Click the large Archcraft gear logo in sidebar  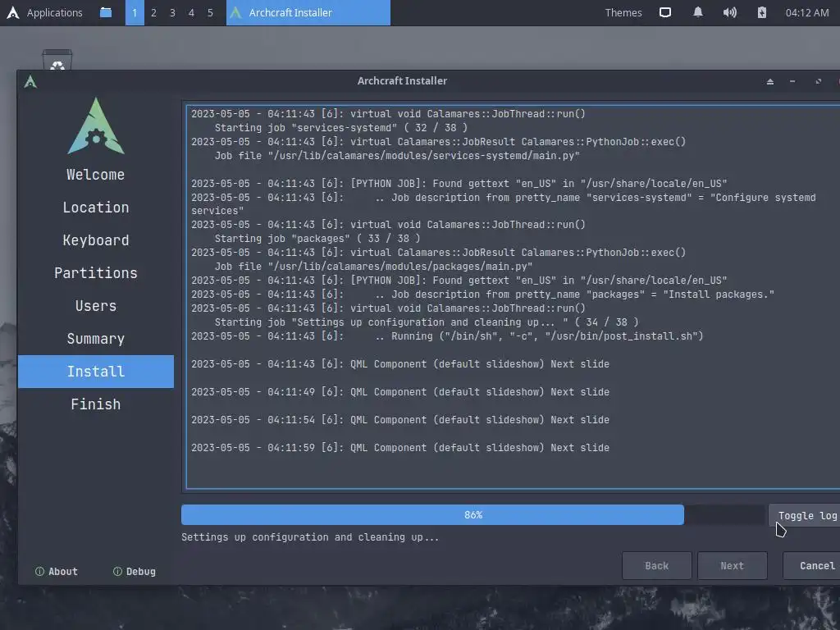point(96,126)
